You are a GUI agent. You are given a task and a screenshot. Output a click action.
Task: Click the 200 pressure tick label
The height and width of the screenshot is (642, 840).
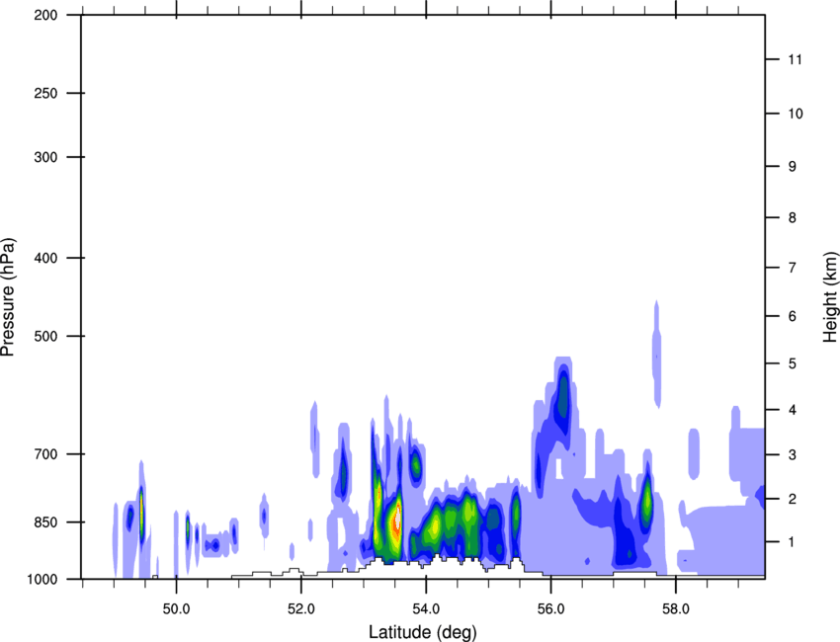pos(45,16)
